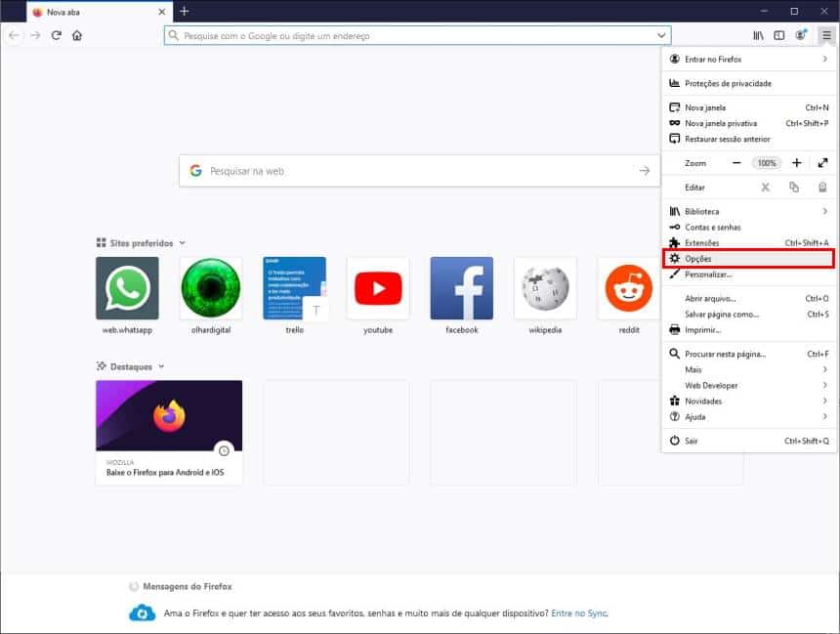This screenshot has width=840, height=634.
Task: Open a new tab with plus button
Action: pyautogui.click(x=185, y=12)
